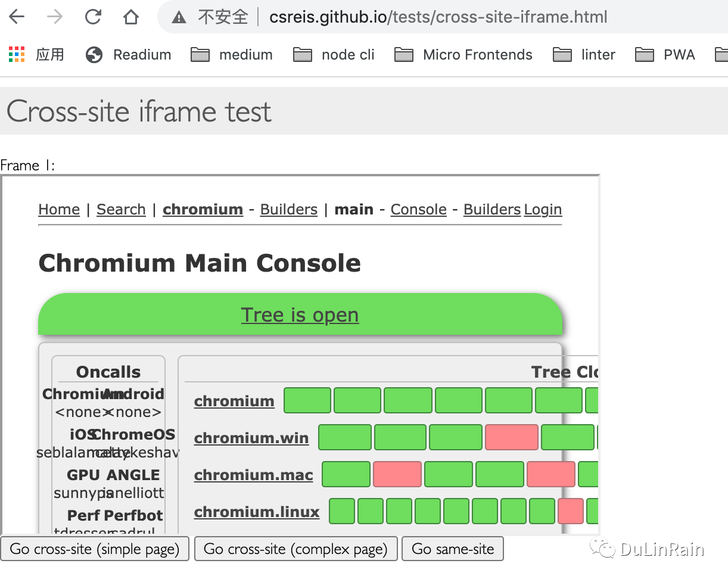Open the bold chromium project link

pos(203,210)
